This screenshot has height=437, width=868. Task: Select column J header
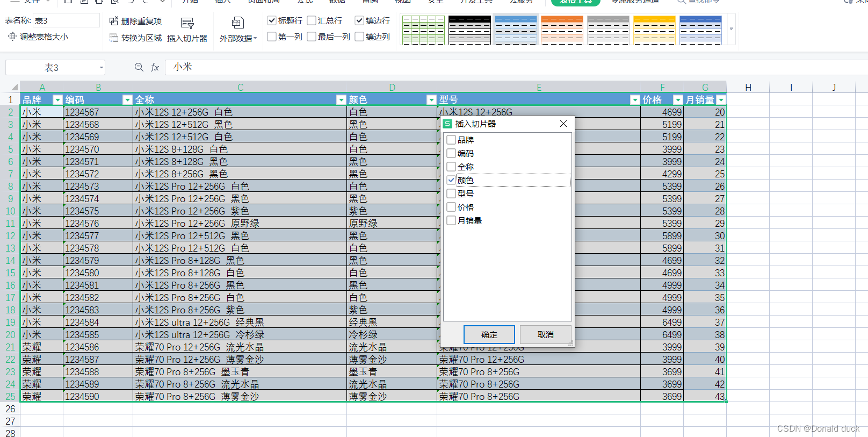834,87
